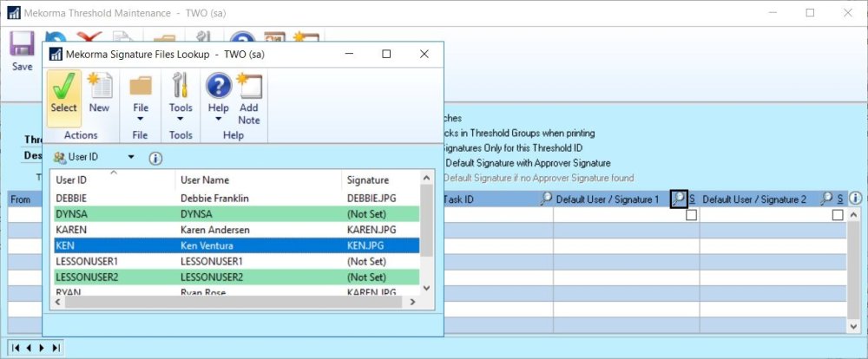868x359 pixels.
Task: Select the DEBBIE user row
Action: (236, 198)
